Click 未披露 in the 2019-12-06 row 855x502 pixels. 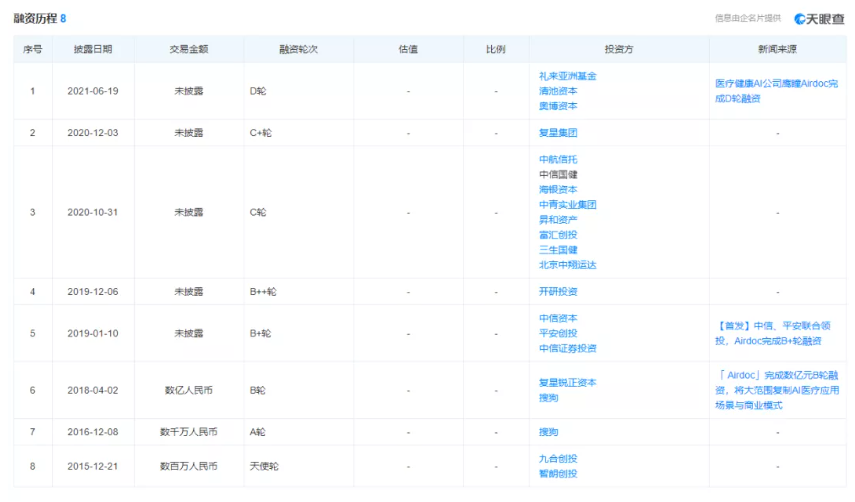click(x=189, y=292)
